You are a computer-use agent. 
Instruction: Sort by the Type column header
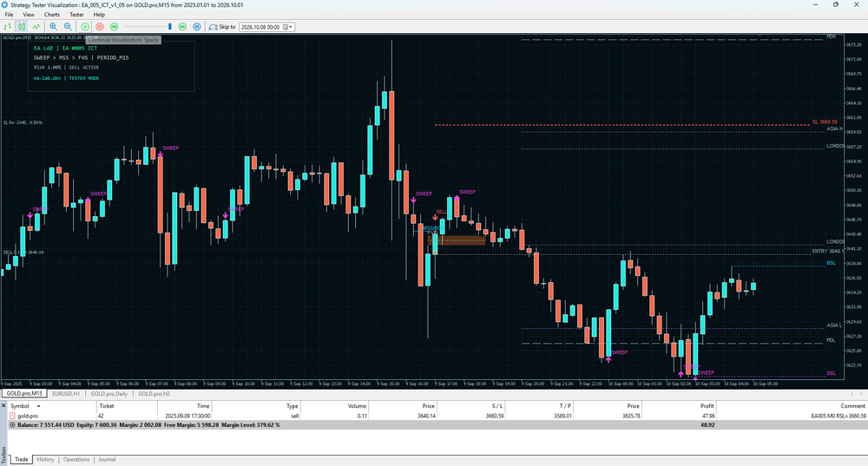point(256,405)
